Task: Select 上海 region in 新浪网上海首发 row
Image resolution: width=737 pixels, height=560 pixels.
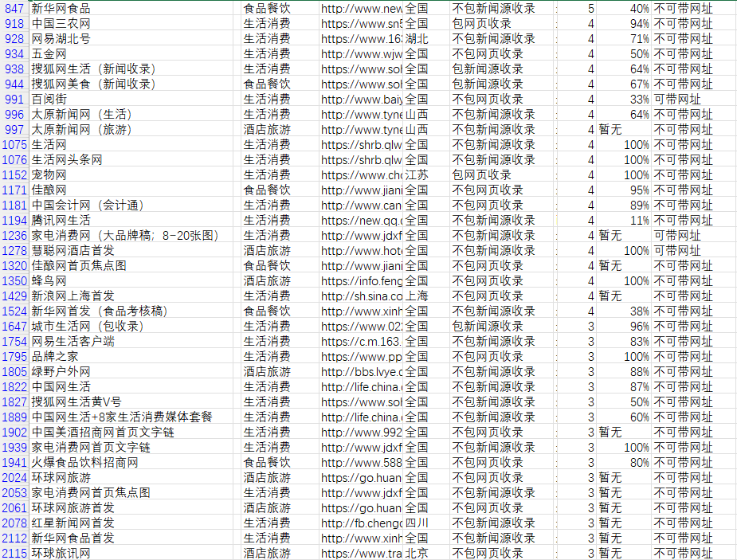Action: pyautogui.click(x=417, y=296)
